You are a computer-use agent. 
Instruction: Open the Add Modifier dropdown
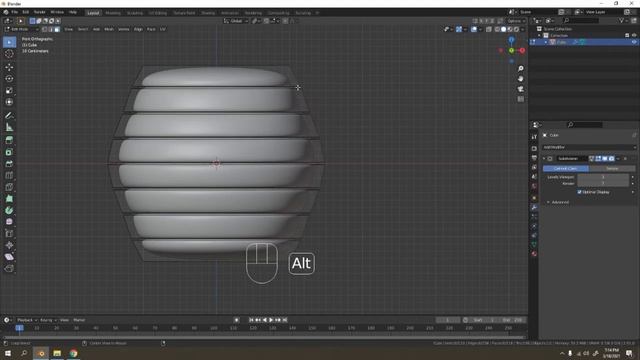pos(589,147)
